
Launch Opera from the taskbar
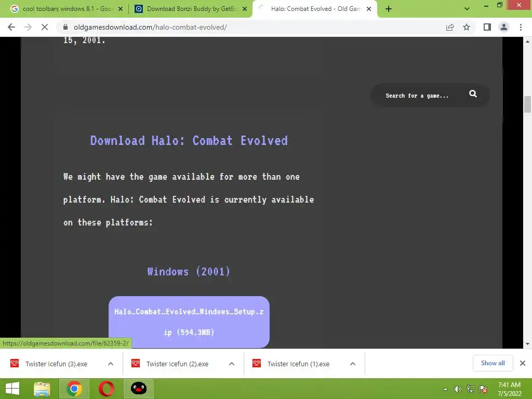tap(106, 389)
